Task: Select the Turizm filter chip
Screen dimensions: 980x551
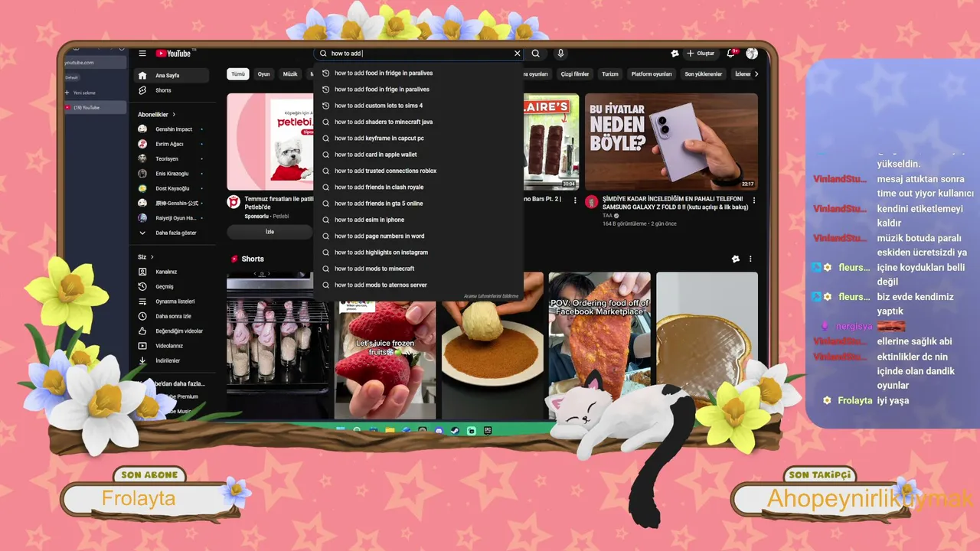Action: tap(610, 74)
